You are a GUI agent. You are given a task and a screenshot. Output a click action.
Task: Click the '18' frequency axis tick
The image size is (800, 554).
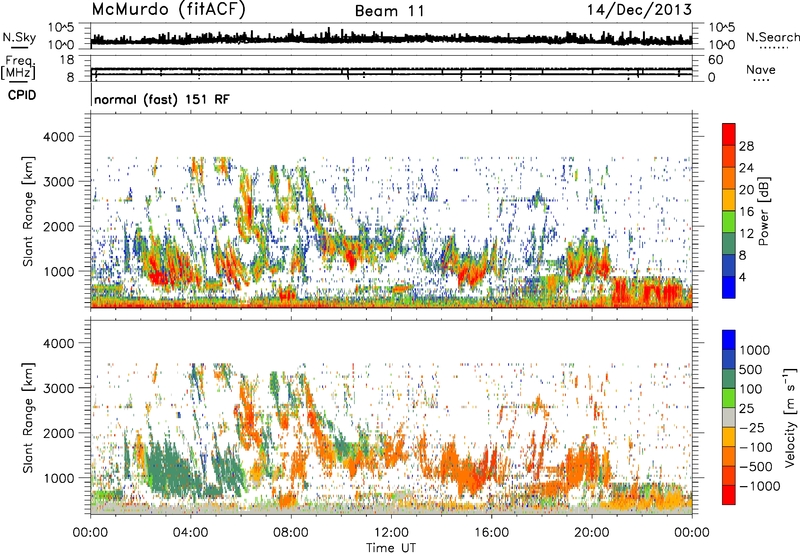click(66, 60)
